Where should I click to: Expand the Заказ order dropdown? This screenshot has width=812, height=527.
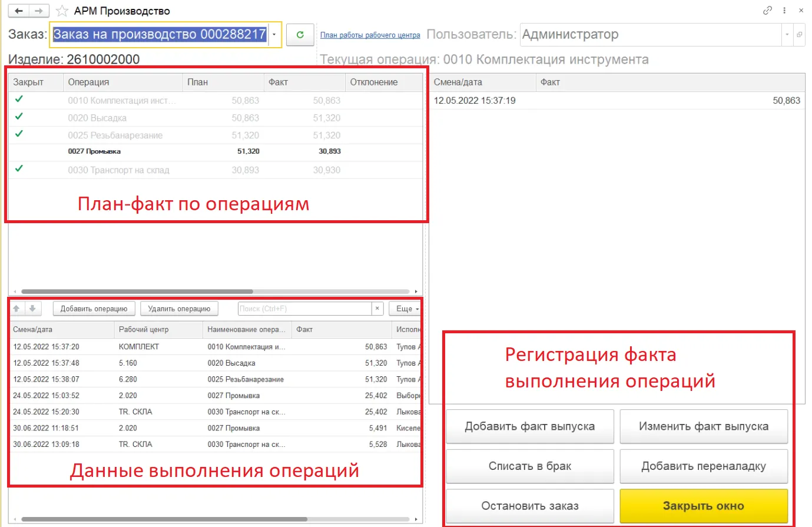274,35
